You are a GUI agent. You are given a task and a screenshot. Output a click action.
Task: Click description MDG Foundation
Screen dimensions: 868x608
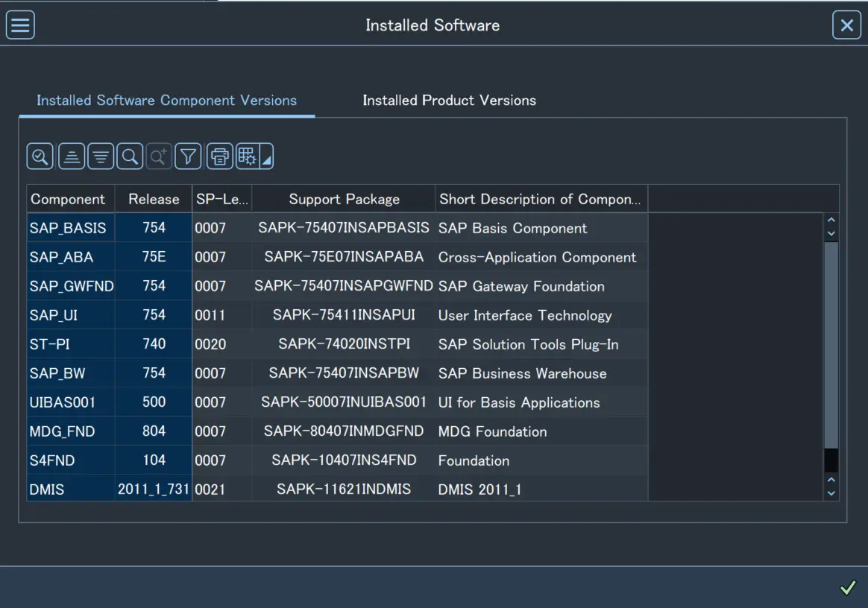[541, 431]
